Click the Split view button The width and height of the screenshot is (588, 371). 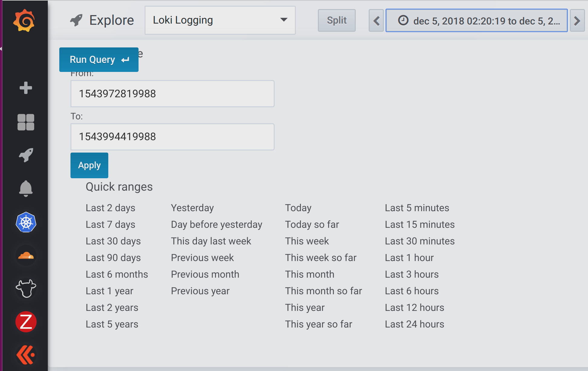(x=336, y=20)
